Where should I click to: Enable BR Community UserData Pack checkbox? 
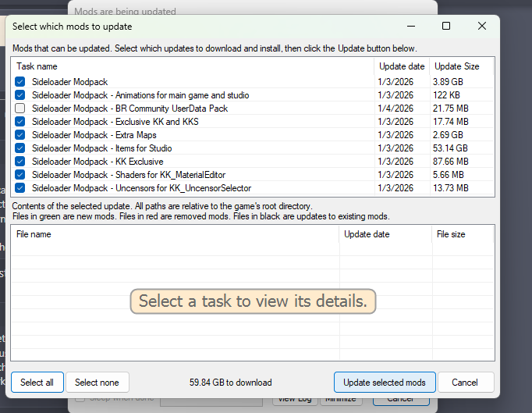[20, 109]
